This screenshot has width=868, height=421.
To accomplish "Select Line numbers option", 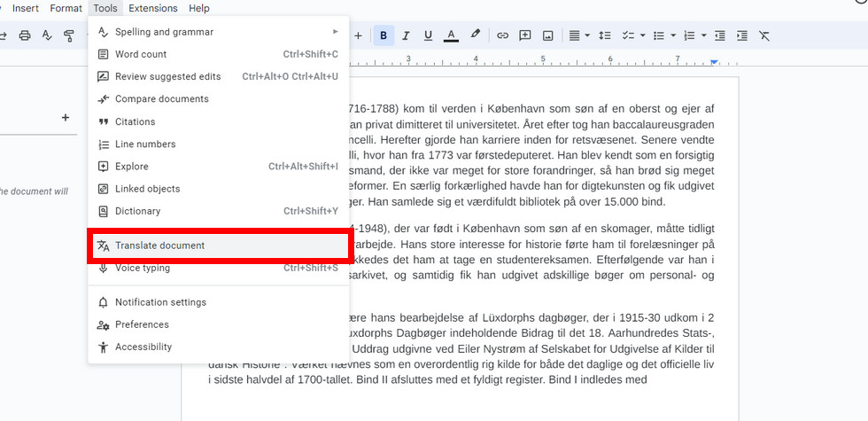I will click(x=219, y=144).
